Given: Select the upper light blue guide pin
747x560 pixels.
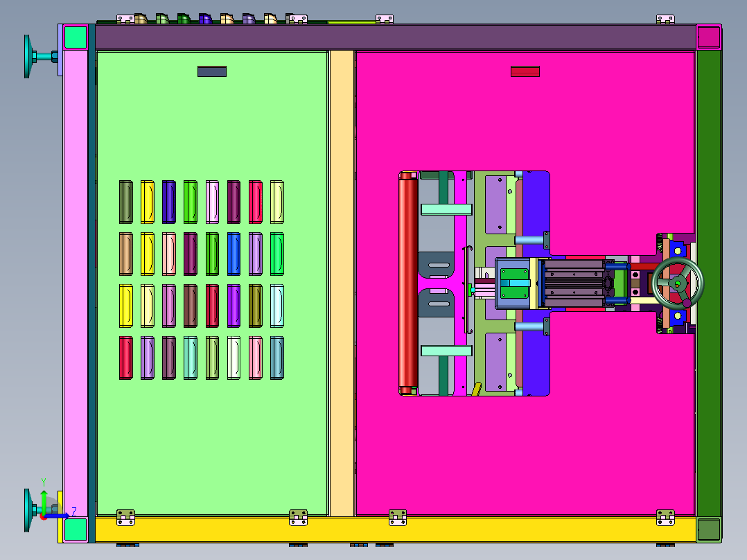Looking at the screenshot, I should point(529,240).
